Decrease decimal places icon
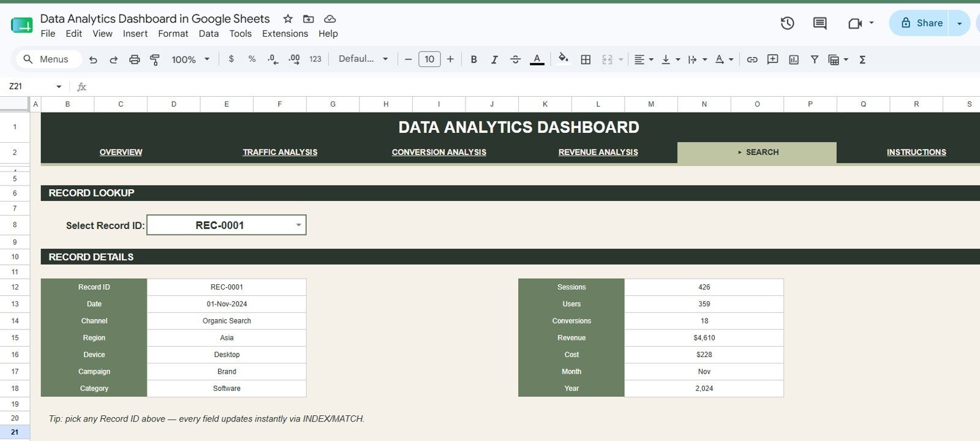Viewport: 980px width, 441px height. pos(273,59)
